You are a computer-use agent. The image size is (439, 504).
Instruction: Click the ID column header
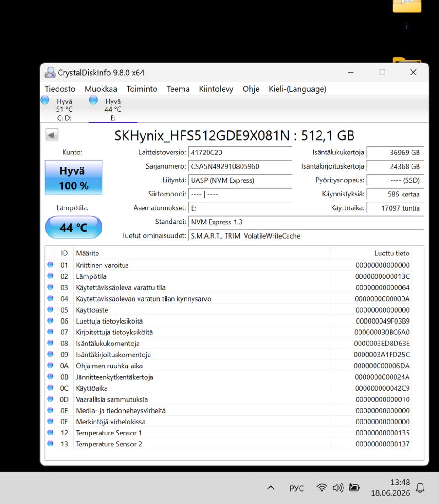tap(64, 253)
